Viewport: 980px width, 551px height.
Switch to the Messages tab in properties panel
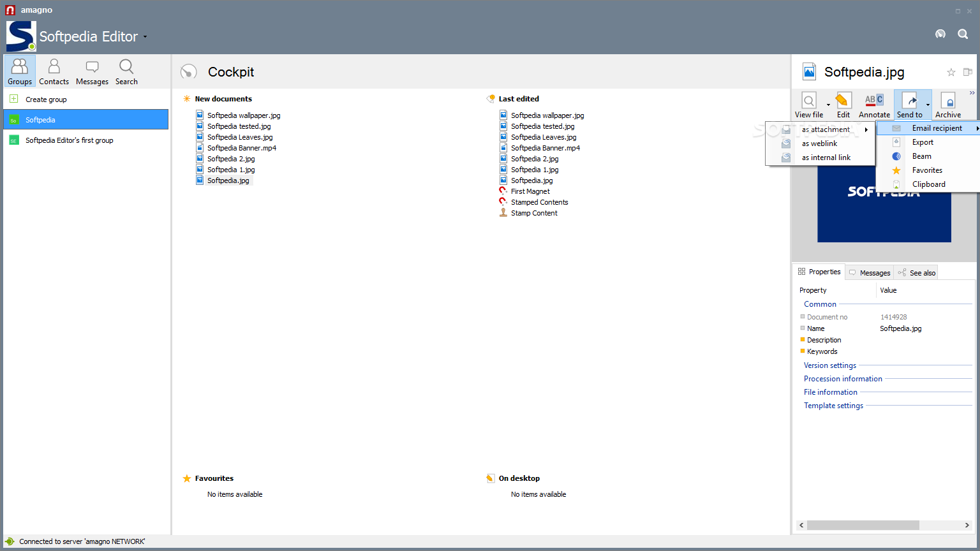click(870, 273)
